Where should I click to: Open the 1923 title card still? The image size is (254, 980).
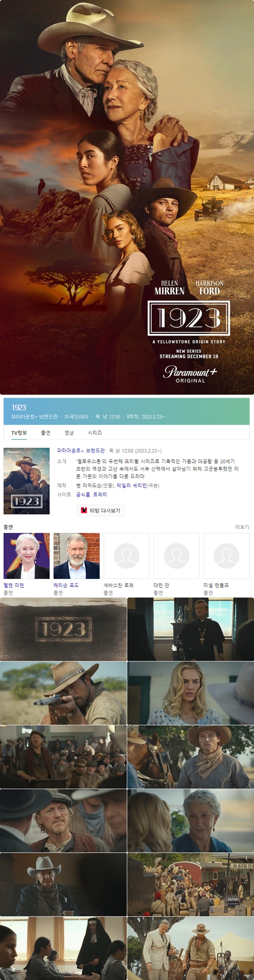(x=63, y=629)
